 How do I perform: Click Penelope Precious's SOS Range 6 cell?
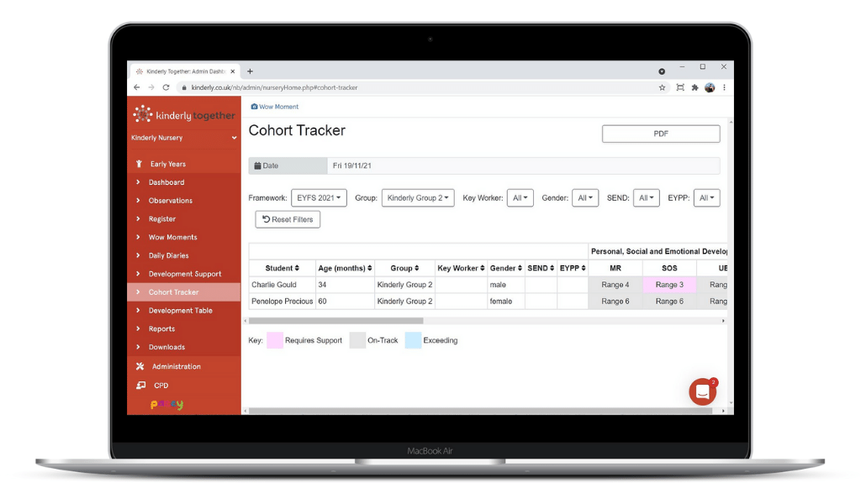(669, 301)
